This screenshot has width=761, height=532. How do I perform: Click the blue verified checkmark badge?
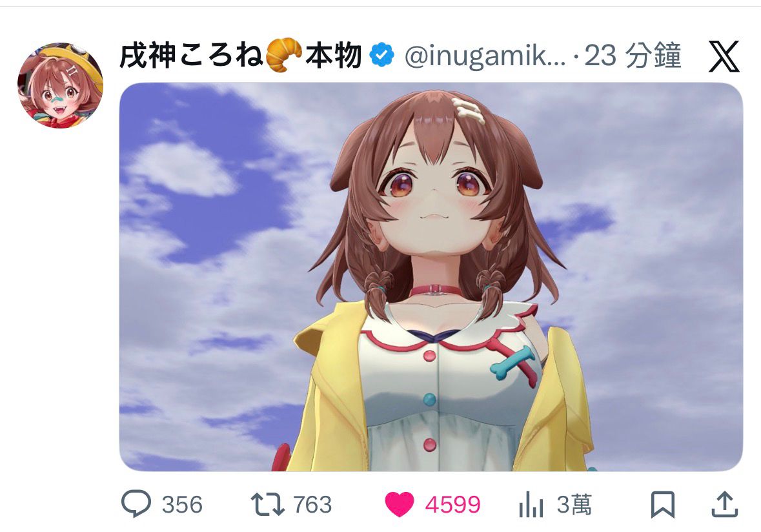(x=382, y=55)
